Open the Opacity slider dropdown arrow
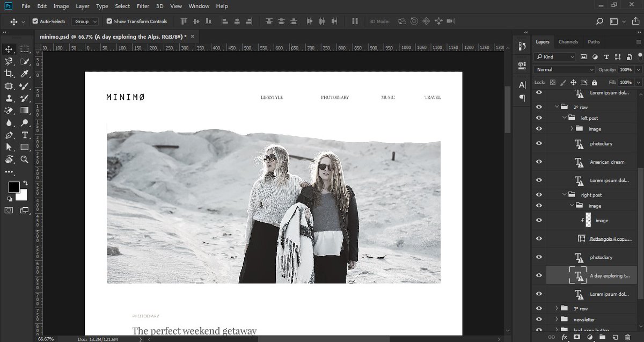Viewport: 644px width, 342px height. pos(638,69)
